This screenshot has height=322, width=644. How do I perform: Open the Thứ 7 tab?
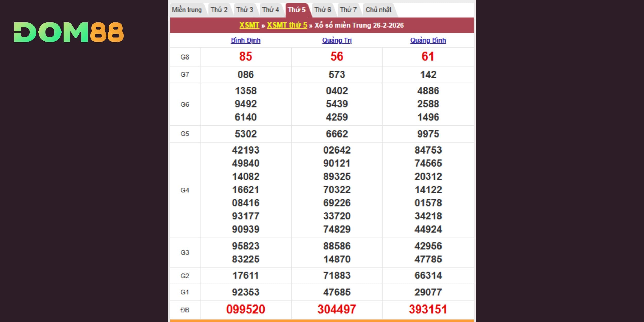click(x=348, y=10)
